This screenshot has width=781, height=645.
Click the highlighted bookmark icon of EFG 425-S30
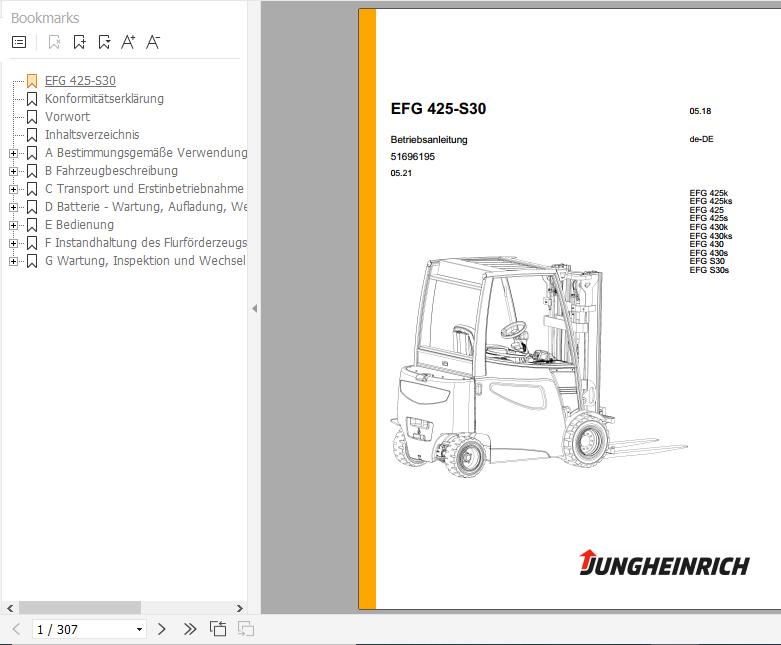[32, 81]
